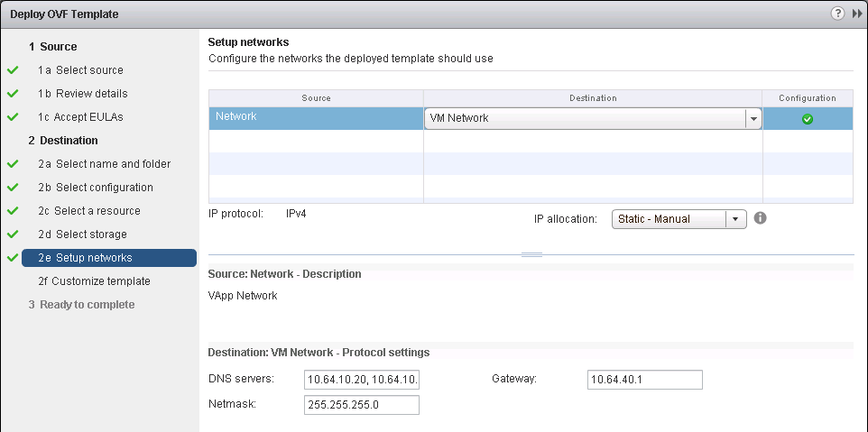Click the double-arrow expand icon in title bar

point(855,14)
